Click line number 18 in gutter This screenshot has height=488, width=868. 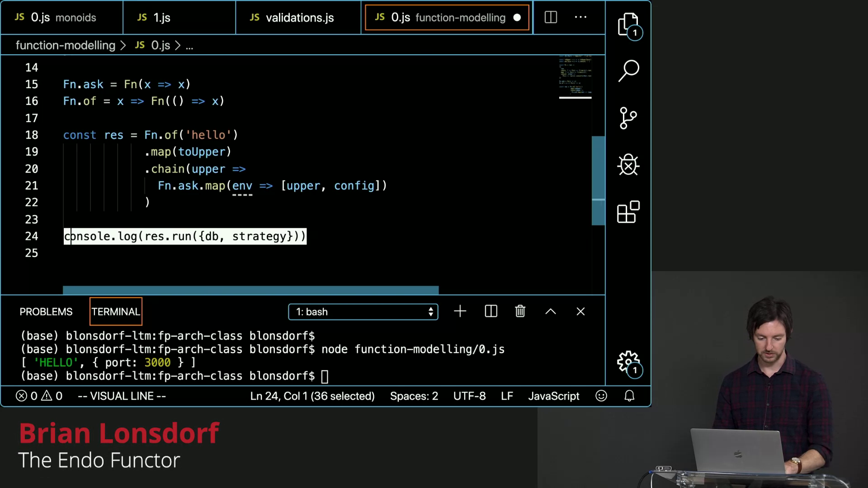click(32, 135)
